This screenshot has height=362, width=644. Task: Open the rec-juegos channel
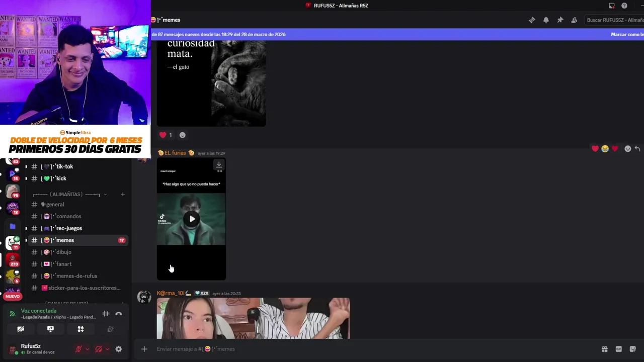point(76,228)
